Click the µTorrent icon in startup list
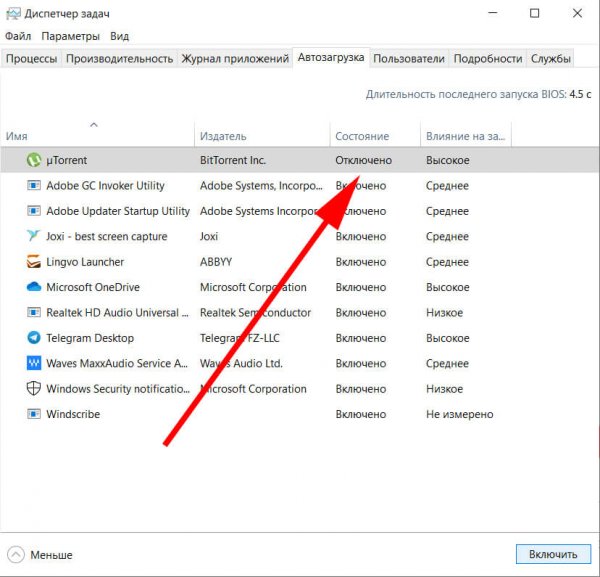The width and height of the screenshot is (600, 577). (x=33, y=160)
